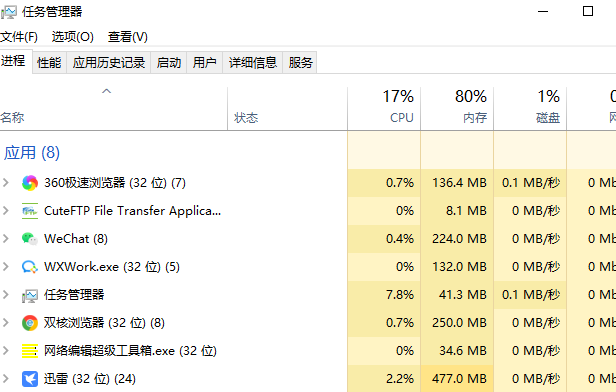Viewport: 616px width, 392px height.
Task: Select the 双核浏览器 (32 位) (8) name
Action: (104, 323)
